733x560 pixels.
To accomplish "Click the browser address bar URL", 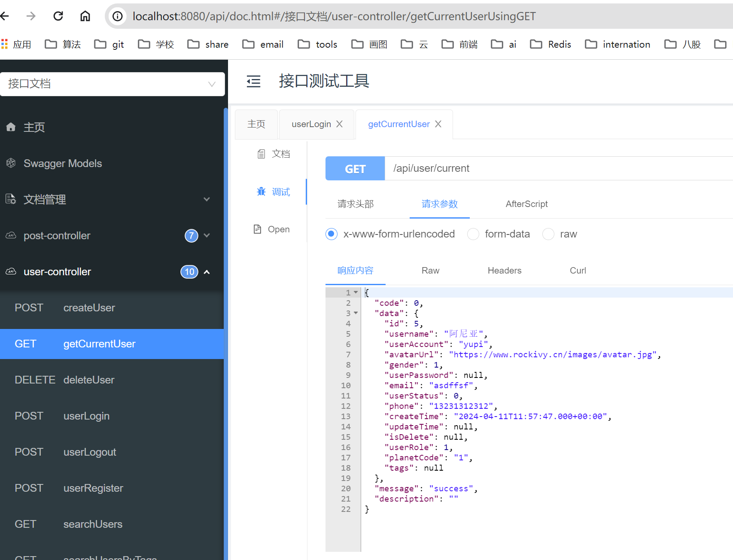I will point(334,16).
